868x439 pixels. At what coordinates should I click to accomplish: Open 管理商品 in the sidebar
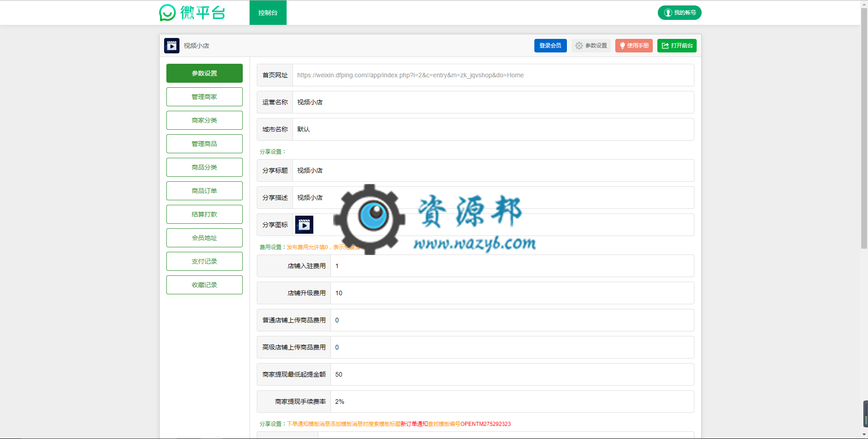click(x=204, y=144)
